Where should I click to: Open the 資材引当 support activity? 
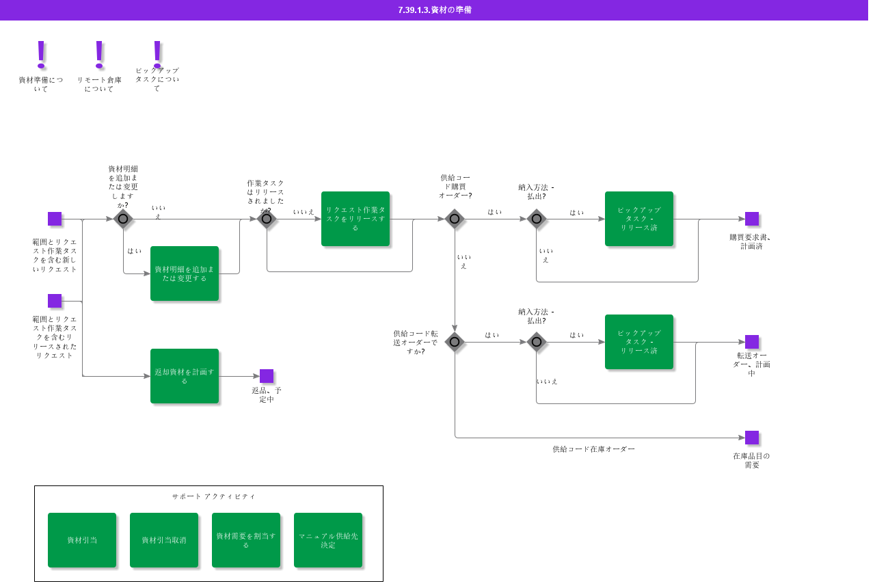coord(82,540)
